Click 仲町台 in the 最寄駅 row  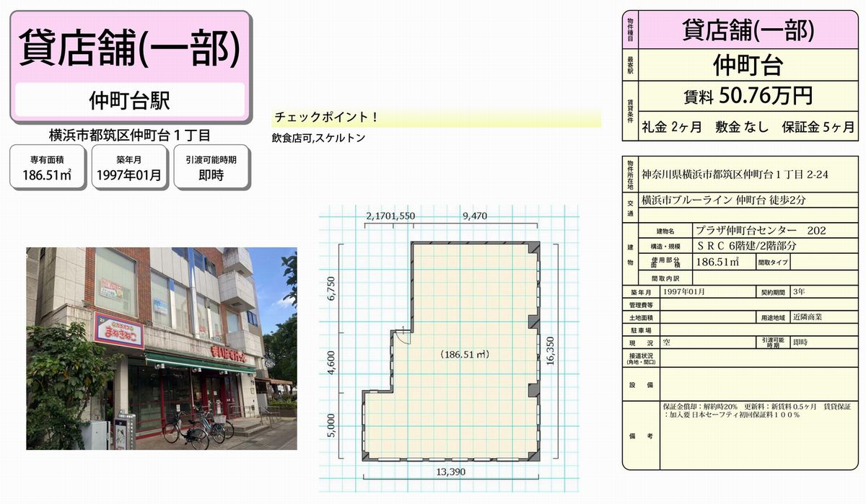748,66
